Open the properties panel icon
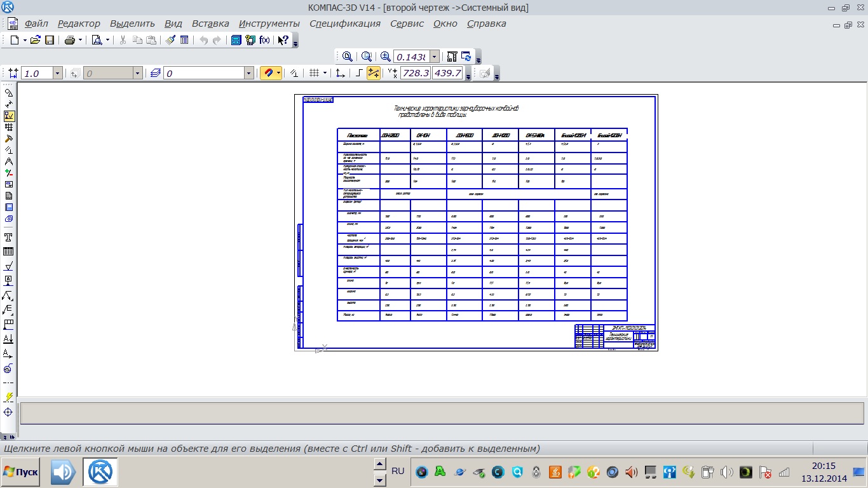The width and height of the screenshot is (868, 488). point(184,39)
